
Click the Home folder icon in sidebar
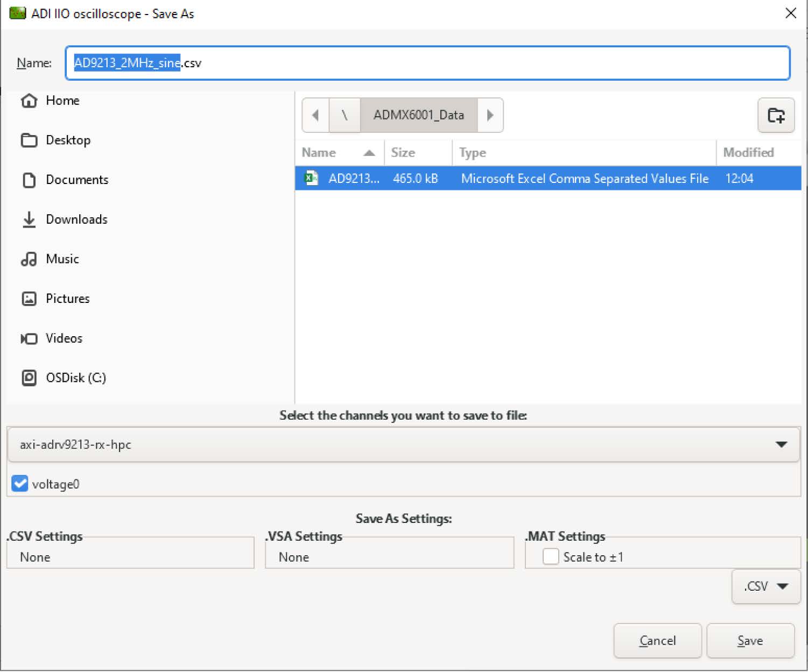pyautogui.click(x=29, y=101)
